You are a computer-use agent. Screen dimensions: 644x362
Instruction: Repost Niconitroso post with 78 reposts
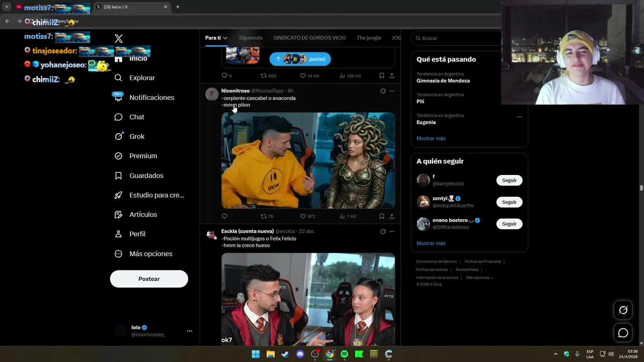(x=267, y=216)
